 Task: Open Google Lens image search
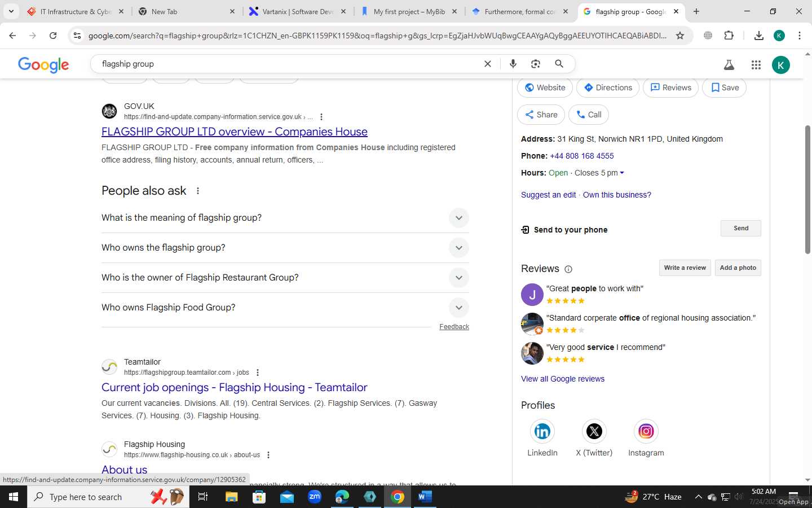pos(536,64)
